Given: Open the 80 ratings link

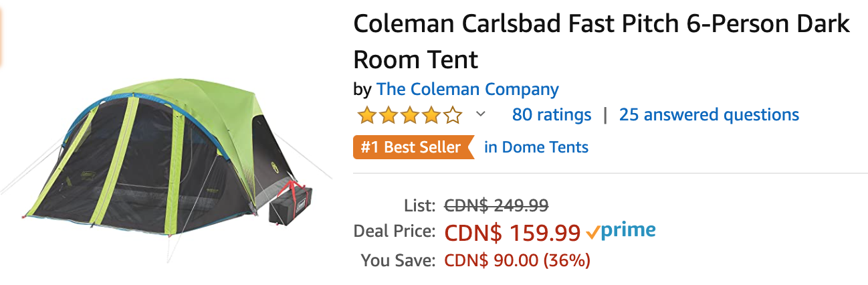Looking at the screenshot, I should (552, 115).
